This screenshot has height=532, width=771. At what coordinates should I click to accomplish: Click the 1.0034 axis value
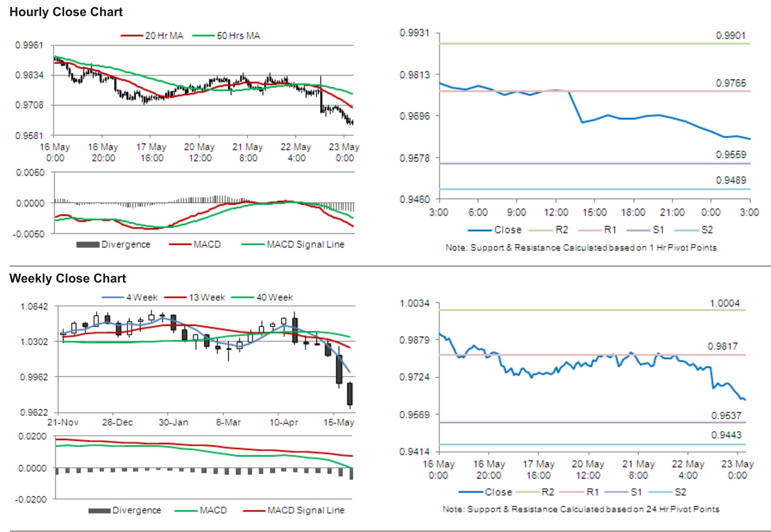(x=415, y=303)
